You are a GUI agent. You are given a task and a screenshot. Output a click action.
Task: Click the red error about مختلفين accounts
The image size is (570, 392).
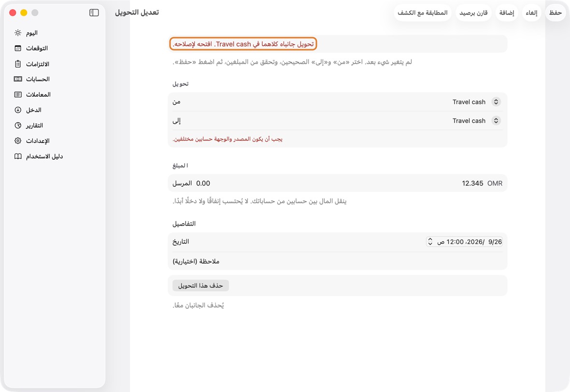tap(228, 139)
